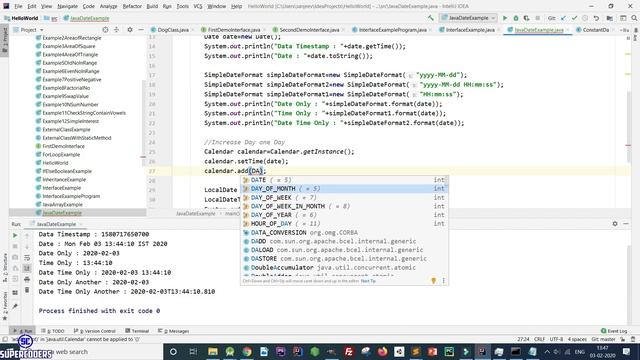The height and width of the screenshot is (360, 640).
Task: Open Run panel settings gear
Action: click(x=615, y=224)
